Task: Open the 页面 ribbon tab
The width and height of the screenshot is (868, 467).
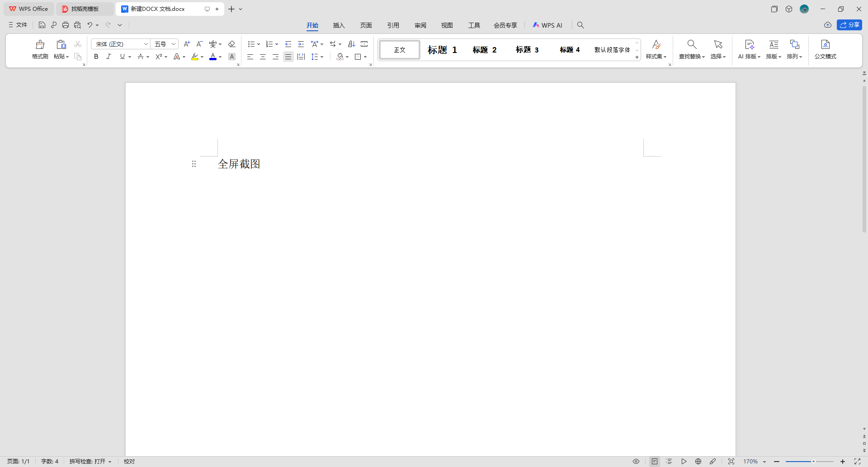Action: pyautogui.click(x=366, y=25)
